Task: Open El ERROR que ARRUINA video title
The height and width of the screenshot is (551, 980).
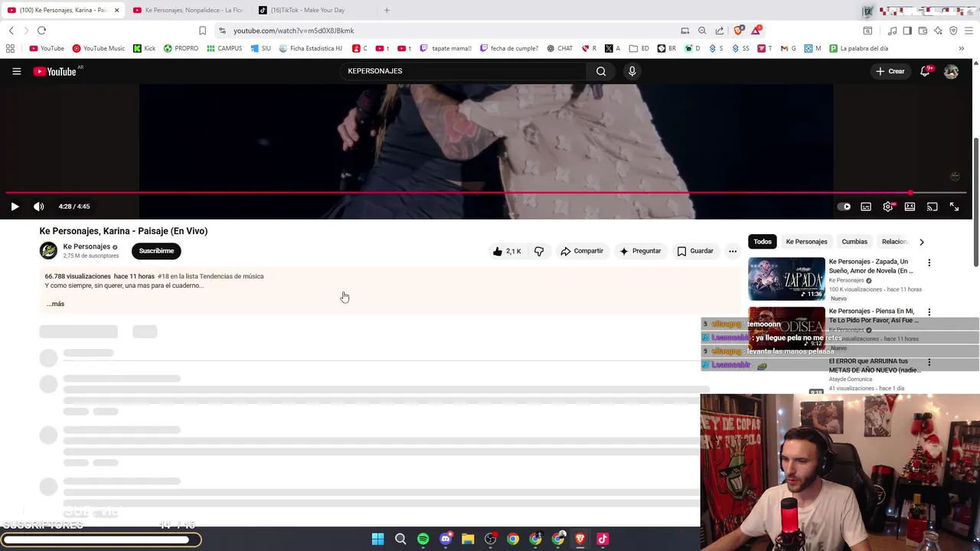Action: [x=874, y=365]
